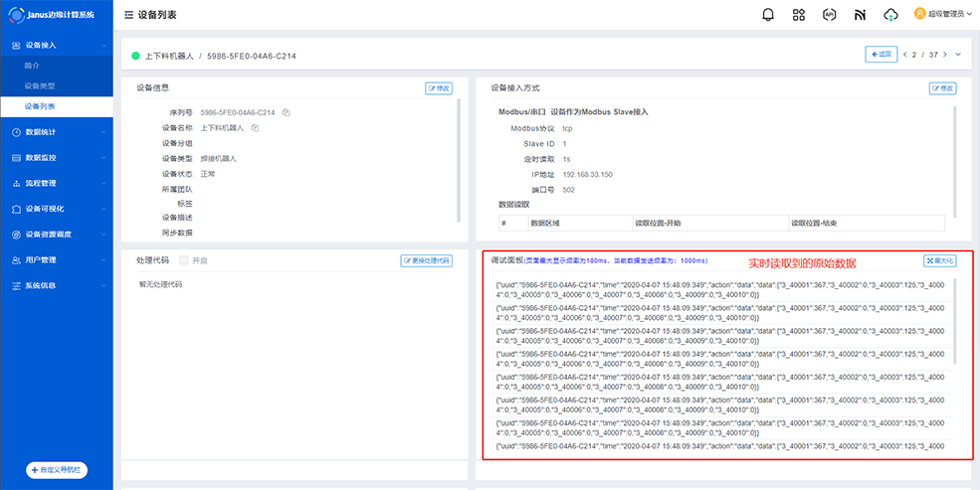Viewport: 980px width, 490px height.
Task: Click the cloud upload icon
Action: 891,15
